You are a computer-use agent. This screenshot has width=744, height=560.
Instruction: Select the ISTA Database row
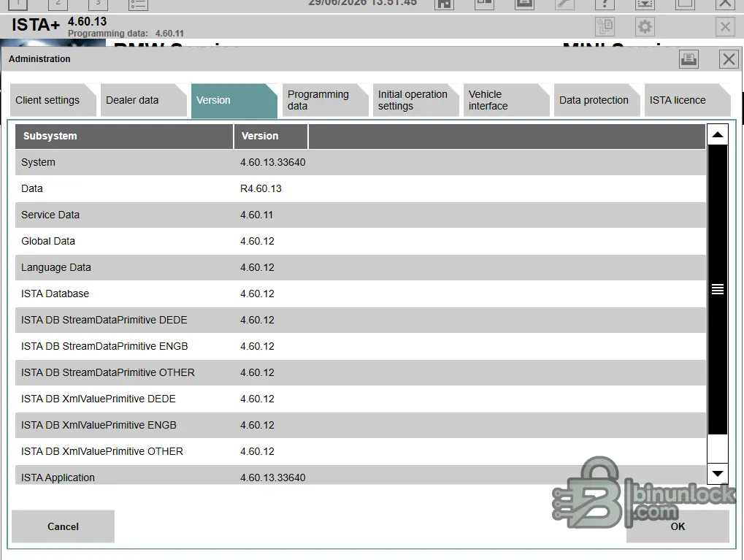[361, 294]
